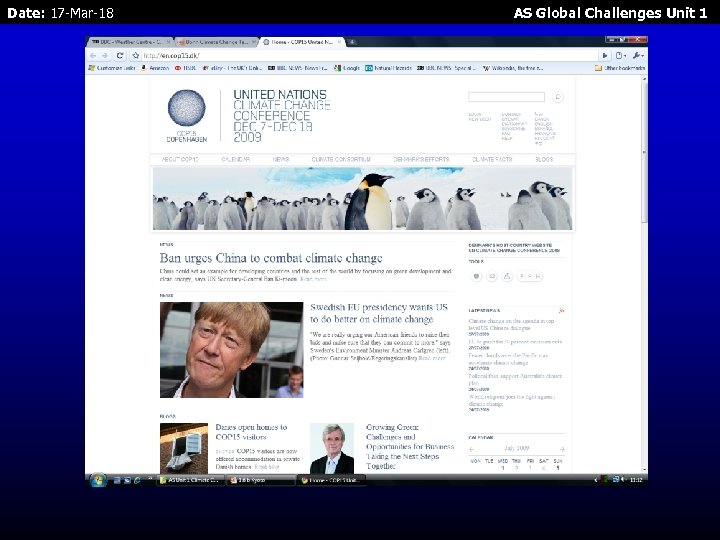Click the browser back arrow
Viewport: 720px width, 540px height.
[93, 56]
